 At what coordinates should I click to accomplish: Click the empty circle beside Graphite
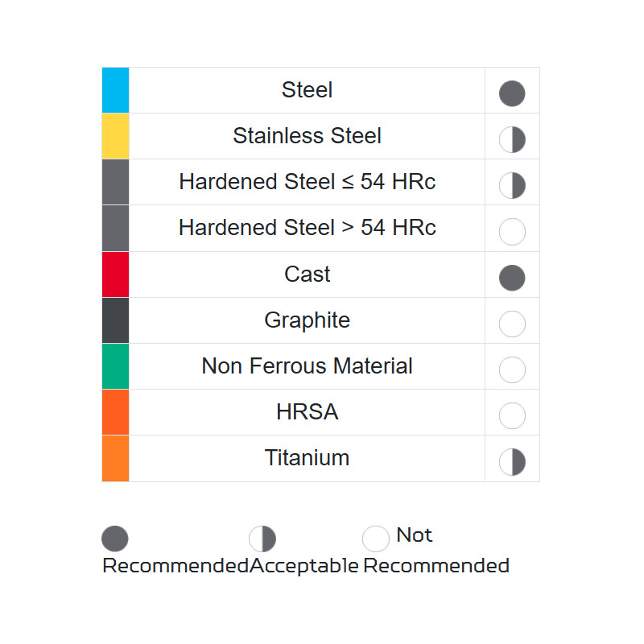512,324
